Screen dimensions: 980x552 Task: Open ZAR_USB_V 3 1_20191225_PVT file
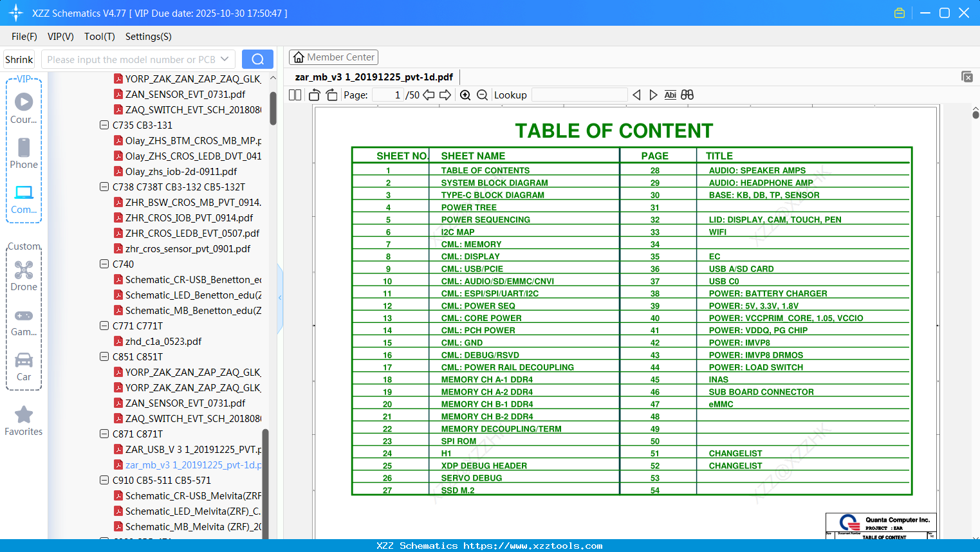coord(188,449)
